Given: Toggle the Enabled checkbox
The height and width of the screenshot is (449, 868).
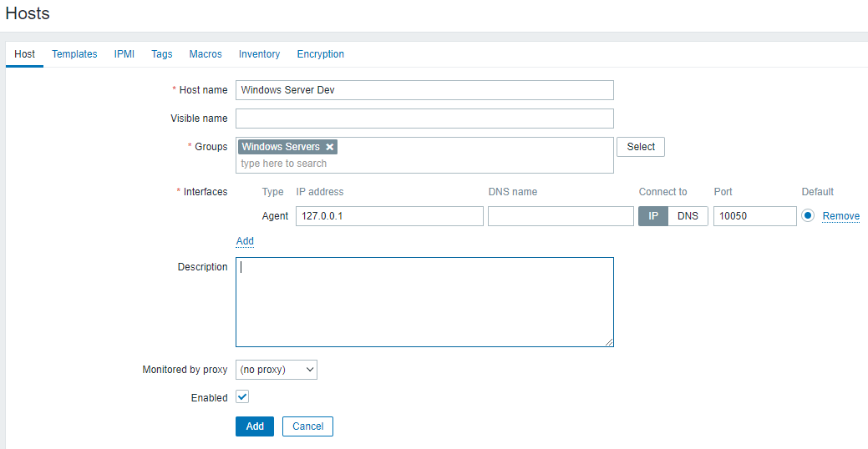Looking at the screenshot, I should [x=242, y=397].
